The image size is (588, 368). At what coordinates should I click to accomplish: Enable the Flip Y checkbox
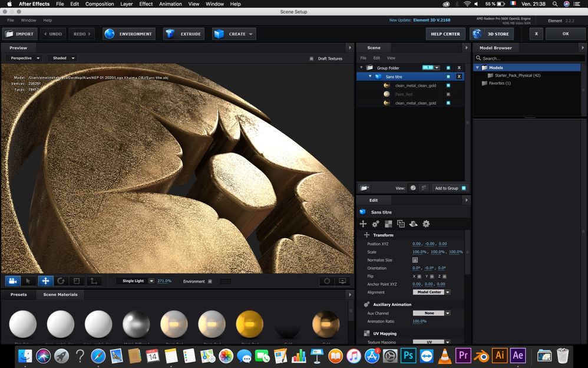[432, 277]
